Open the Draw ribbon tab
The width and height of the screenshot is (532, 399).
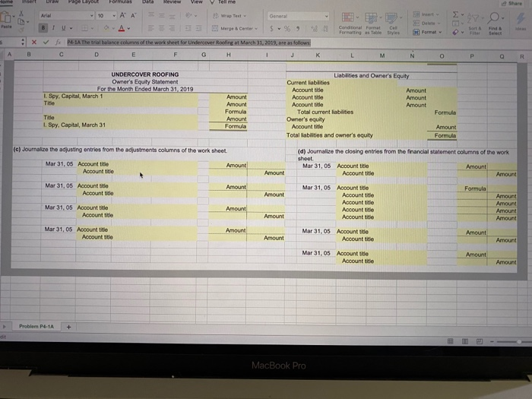pos(52,2)
